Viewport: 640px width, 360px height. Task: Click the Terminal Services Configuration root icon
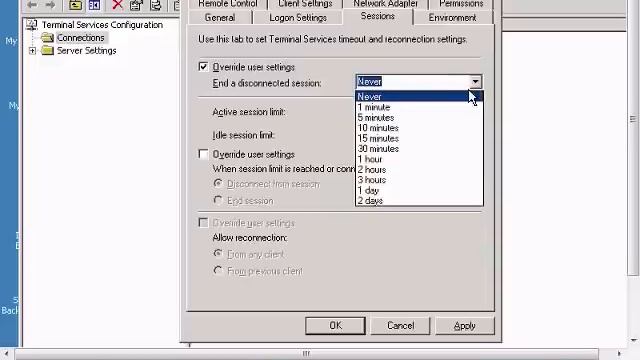pyautogui.click(x=31, y=25)
